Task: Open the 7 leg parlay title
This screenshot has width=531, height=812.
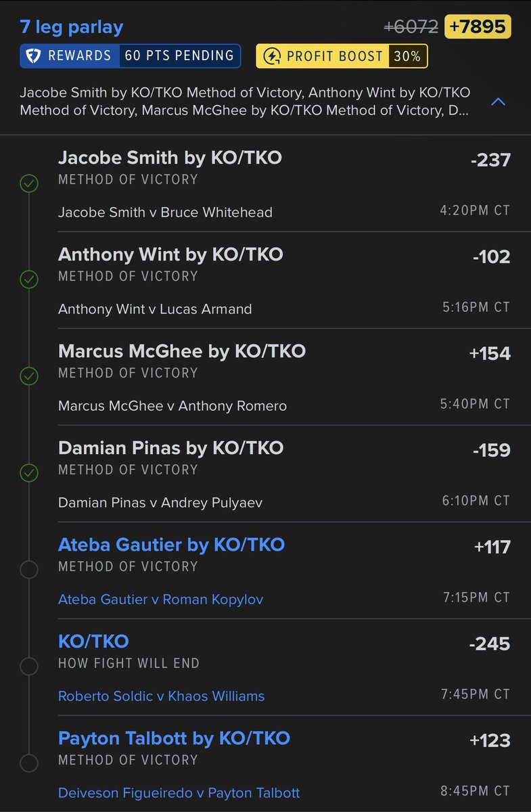Action: pos(72,28)
